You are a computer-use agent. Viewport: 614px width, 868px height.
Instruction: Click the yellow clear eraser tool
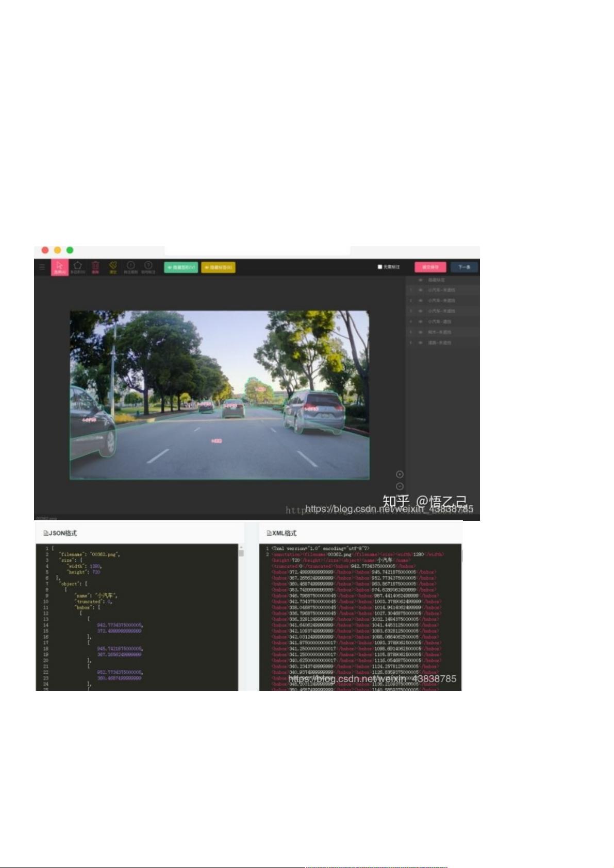pyautogui.click(x=113, y=267)
